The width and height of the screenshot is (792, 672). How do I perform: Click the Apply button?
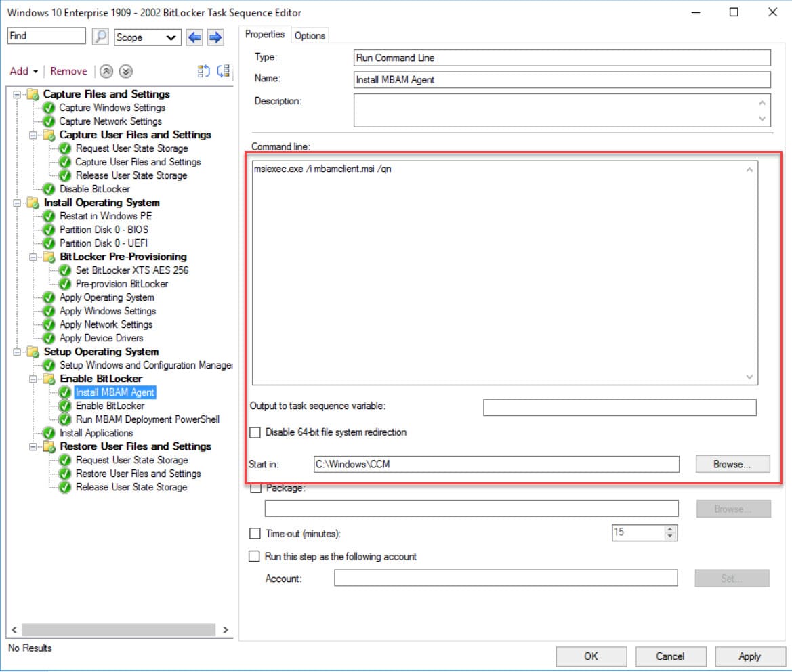750,656
